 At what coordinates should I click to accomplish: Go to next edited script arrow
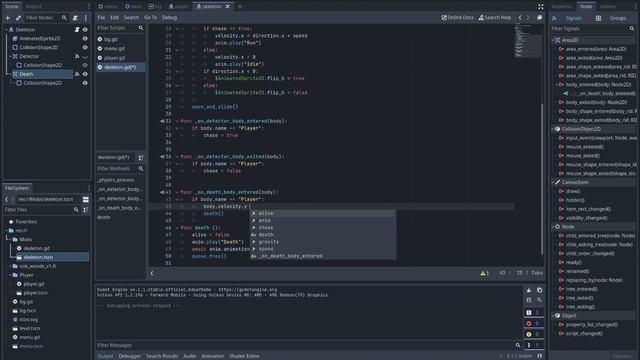point(528,18)
